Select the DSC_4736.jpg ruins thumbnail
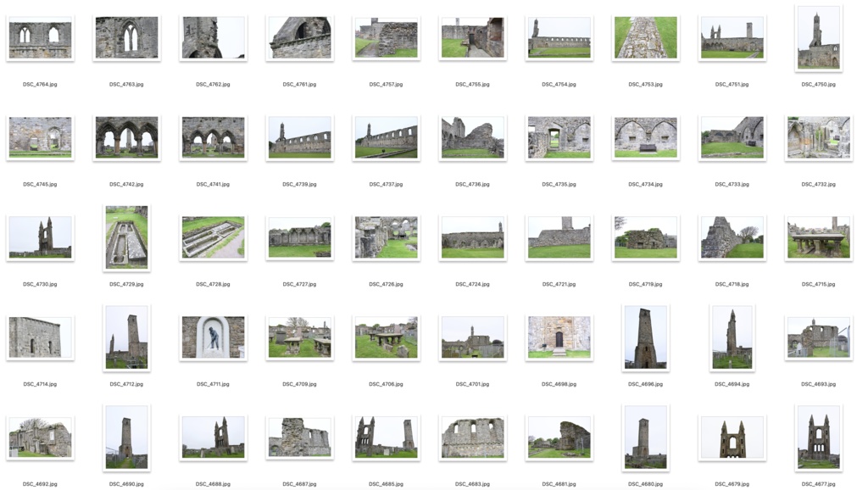Screen dimensions: 868x490 473,138
